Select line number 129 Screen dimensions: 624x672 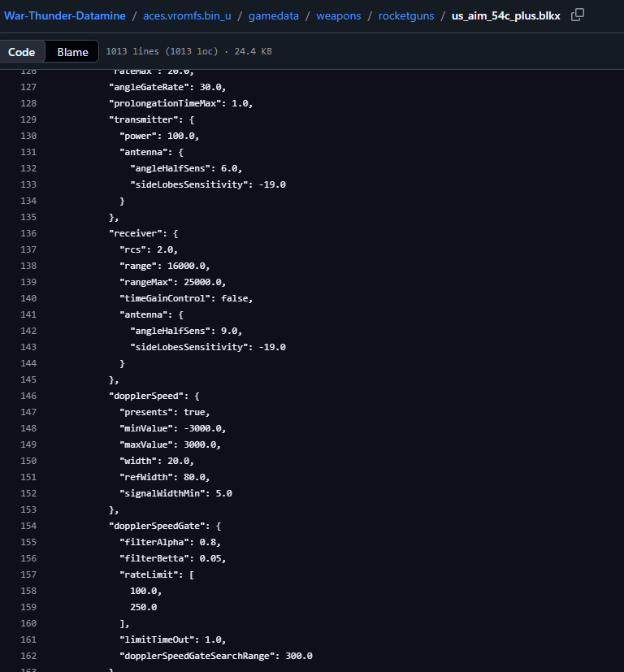28,119
